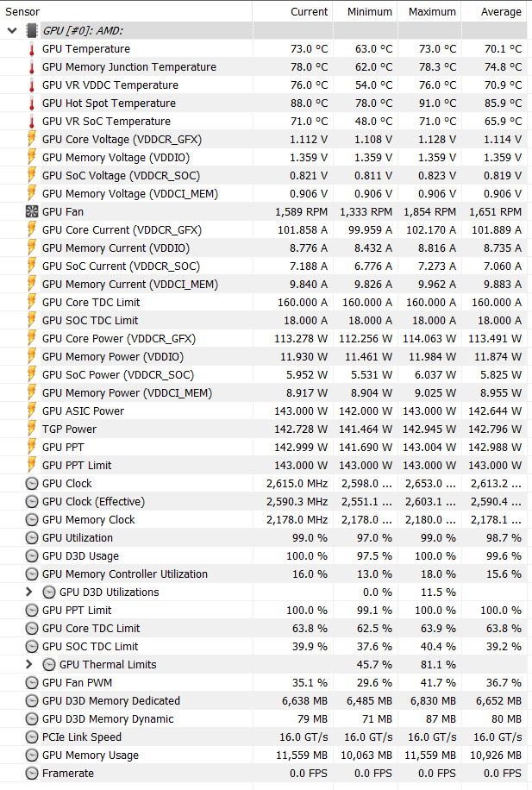
Task: Expand the GPU Thermal Limits node
Action: click(28, 665)
